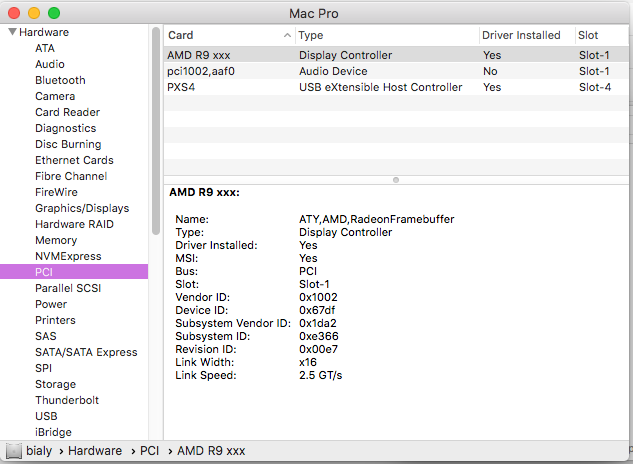Click the Mac Pro window title

[x=314, y=14]
